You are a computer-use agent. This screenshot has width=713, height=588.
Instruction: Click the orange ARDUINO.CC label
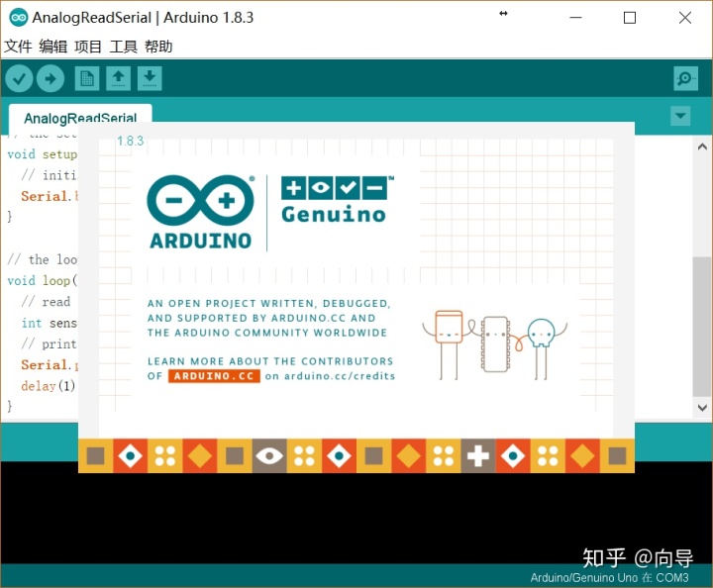click(214, 376)
